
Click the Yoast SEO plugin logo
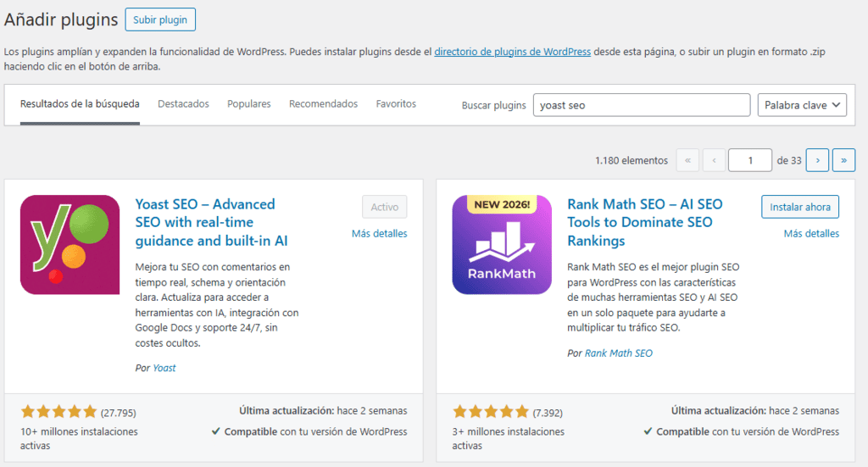[70, 245]
